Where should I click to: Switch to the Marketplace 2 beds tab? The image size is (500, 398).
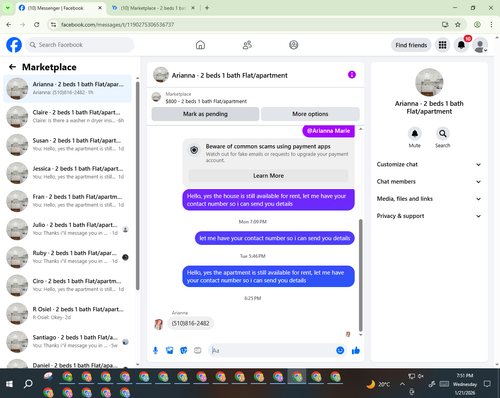click(x=153, y=8)
